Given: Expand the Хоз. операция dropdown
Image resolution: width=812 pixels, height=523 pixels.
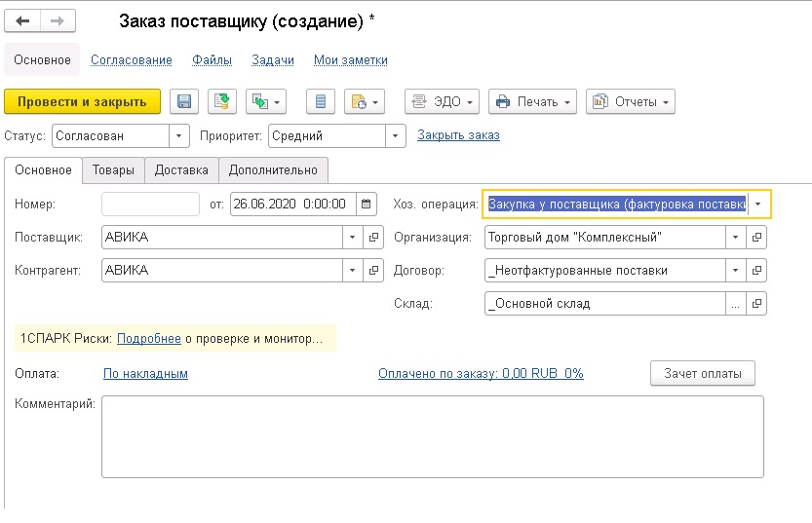Looking at the screenshot, I should click(x=758, y=204).
